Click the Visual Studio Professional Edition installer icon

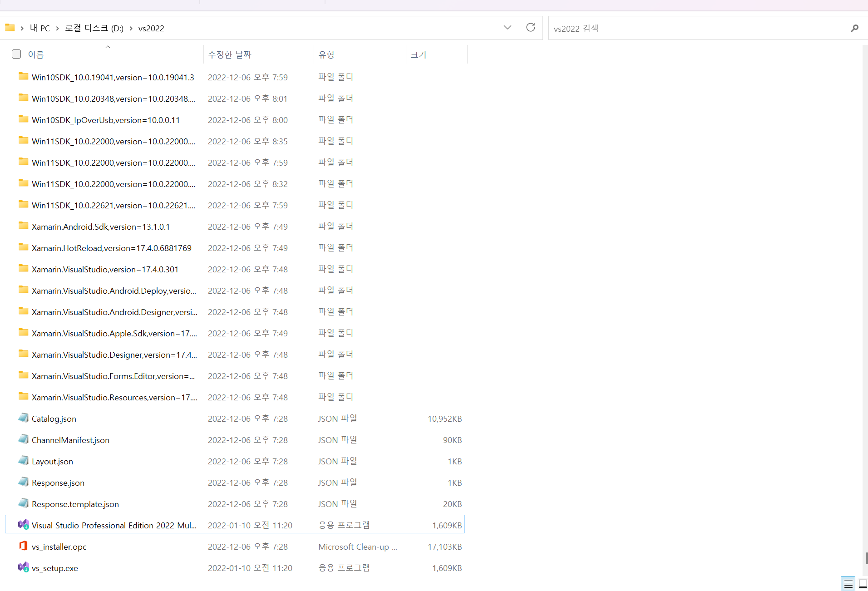23,524
